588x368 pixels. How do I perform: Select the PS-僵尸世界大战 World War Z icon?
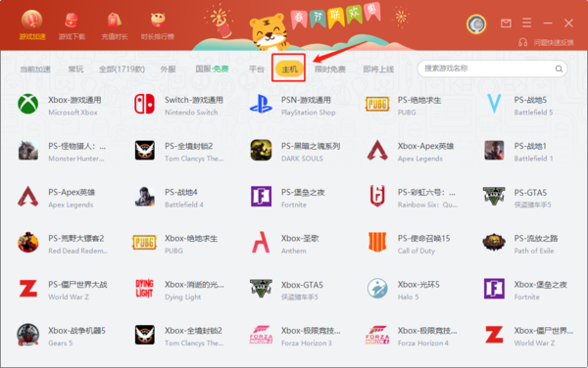[28, 289]
